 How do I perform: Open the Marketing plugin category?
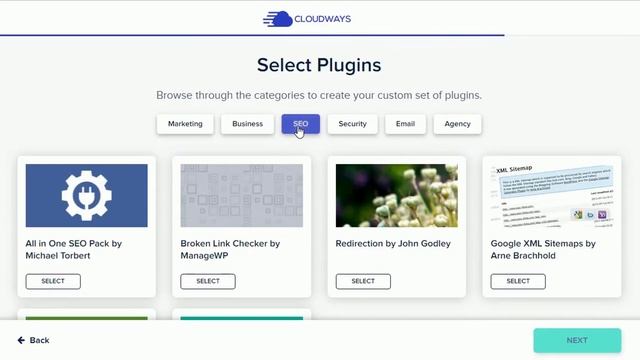185,124
